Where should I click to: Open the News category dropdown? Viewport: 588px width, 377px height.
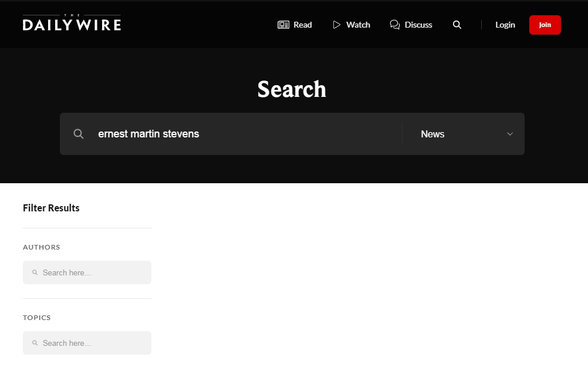pos(464,134)
